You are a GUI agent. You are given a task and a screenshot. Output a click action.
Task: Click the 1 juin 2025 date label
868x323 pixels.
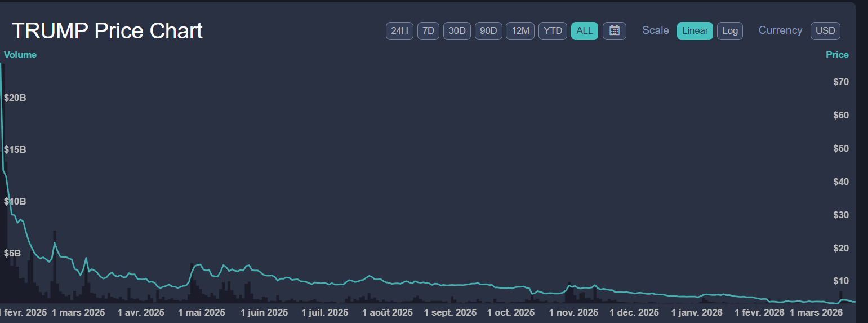(264, 312)
